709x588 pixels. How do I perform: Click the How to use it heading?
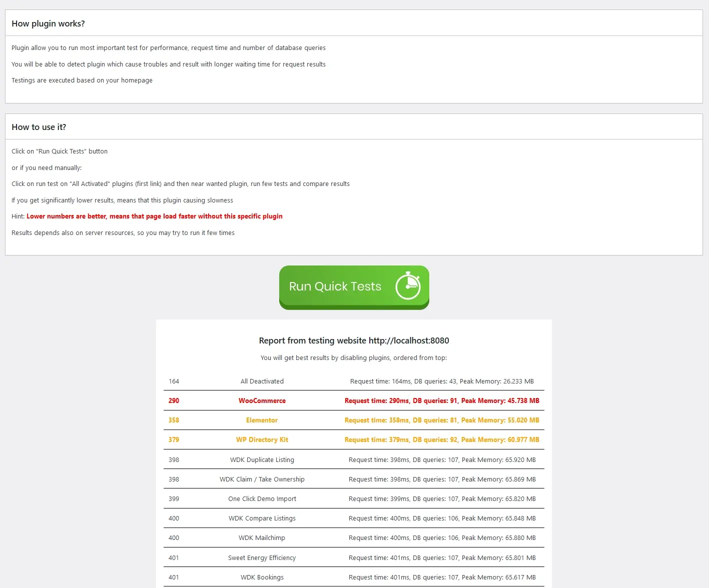[39, 127]
